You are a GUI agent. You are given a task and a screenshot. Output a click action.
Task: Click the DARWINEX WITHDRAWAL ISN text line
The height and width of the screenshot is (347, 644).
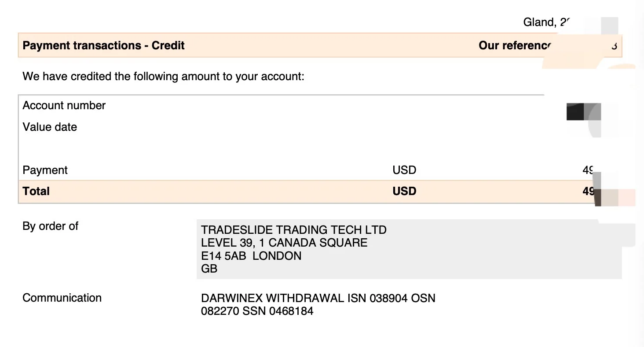[x=318, y=298]
